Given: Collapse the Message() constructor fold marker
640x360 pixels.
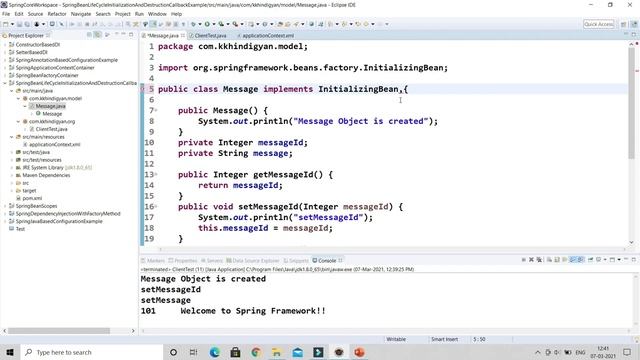Looking at the screenshot, I should 156,111.
